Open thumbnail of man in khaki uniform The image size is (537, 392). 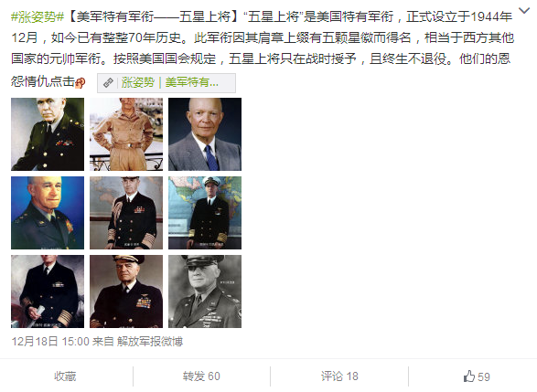click(x=126, y=134)
